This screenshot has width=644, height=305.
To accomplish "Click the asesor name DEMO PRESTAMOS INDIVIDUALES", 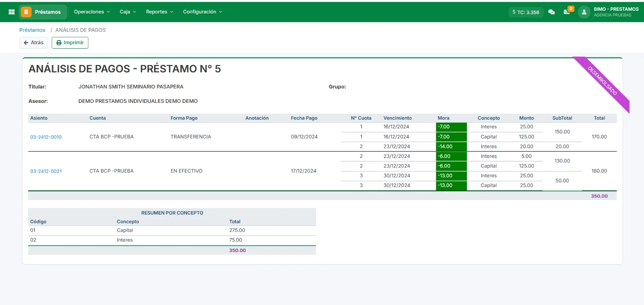I will [x=138, y=101].
